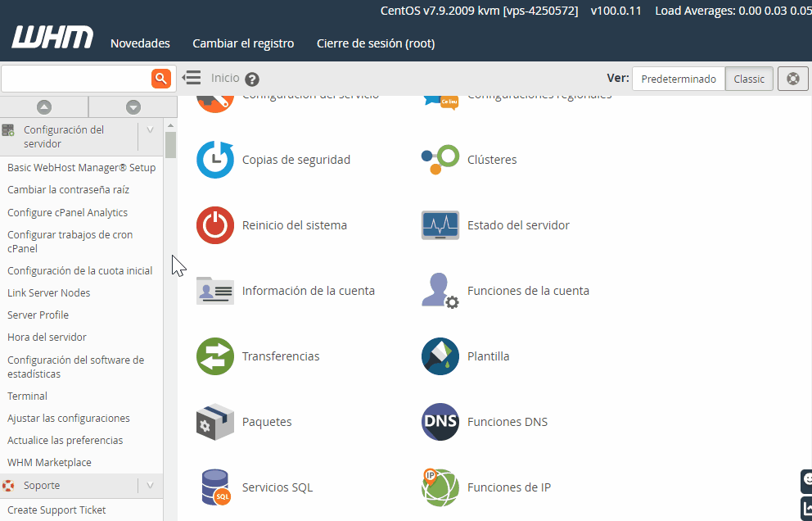Screen dimensions: 812x521
Task: Click the Funciones de IP globe icon
Action: [x=440, y=487]
